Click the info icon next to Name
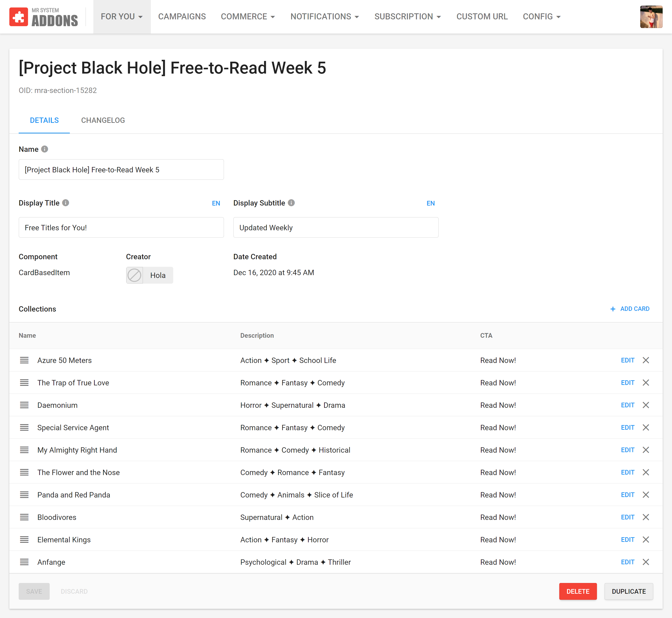 coord(44,149)
